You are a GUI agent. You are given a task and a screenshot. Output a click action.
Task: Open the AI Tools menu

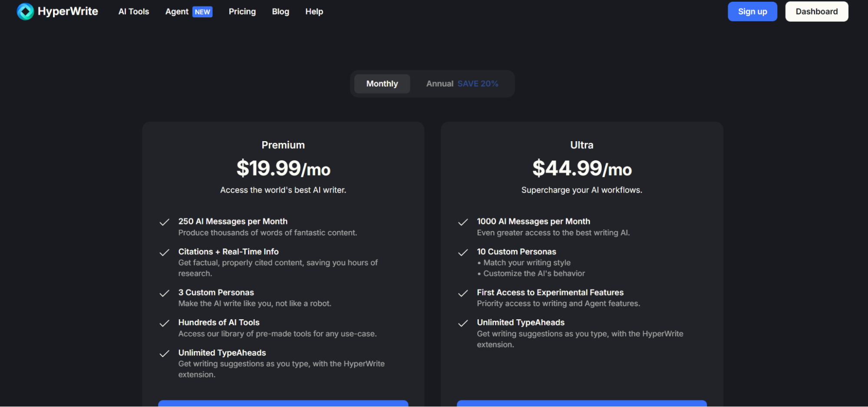[134, 12]
